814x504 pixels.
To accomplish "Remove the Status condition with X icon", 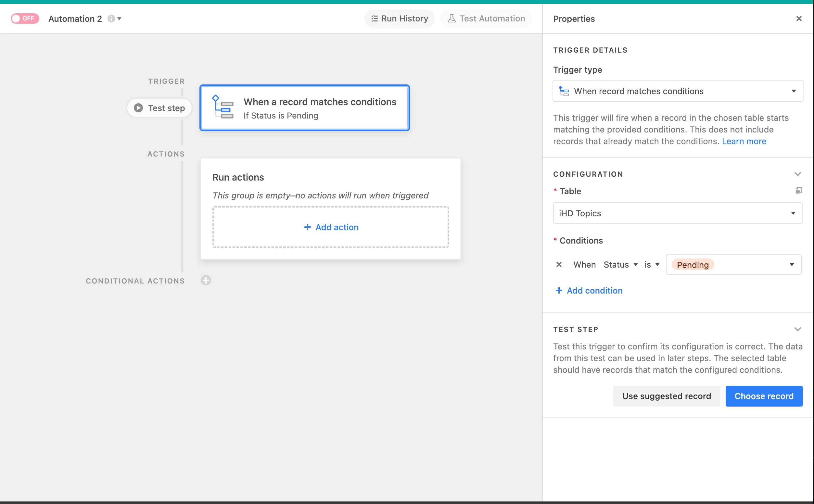I will click(x=559, y=264).
